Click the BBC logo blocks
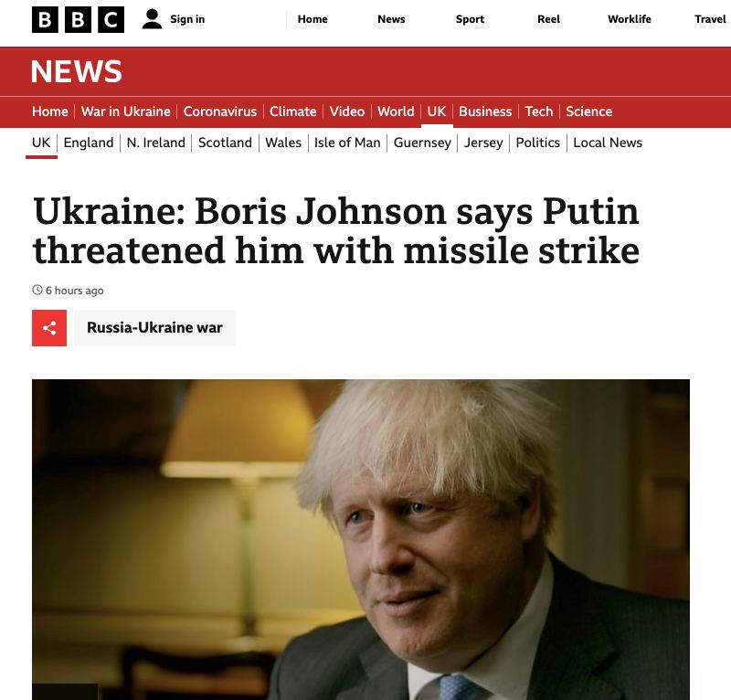Screen dimensions: 731x700 (78, 19)
